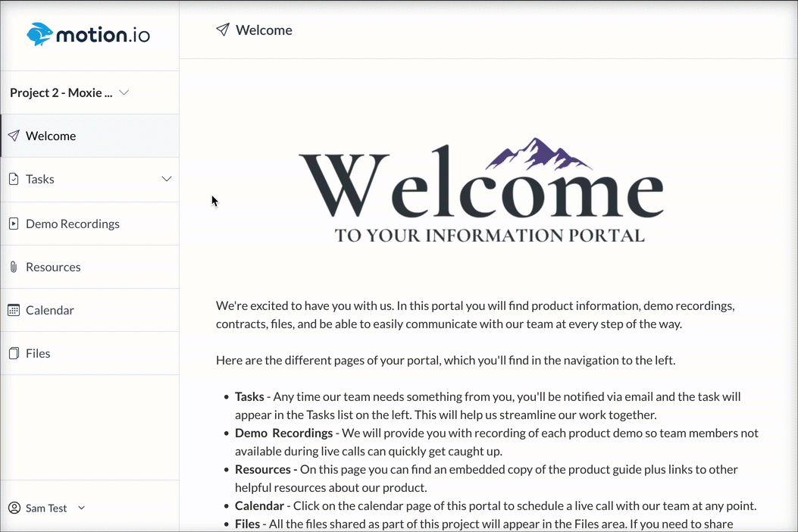Click the Files document icon
Screen dimensions: 798x532
(x=14, y=353)
